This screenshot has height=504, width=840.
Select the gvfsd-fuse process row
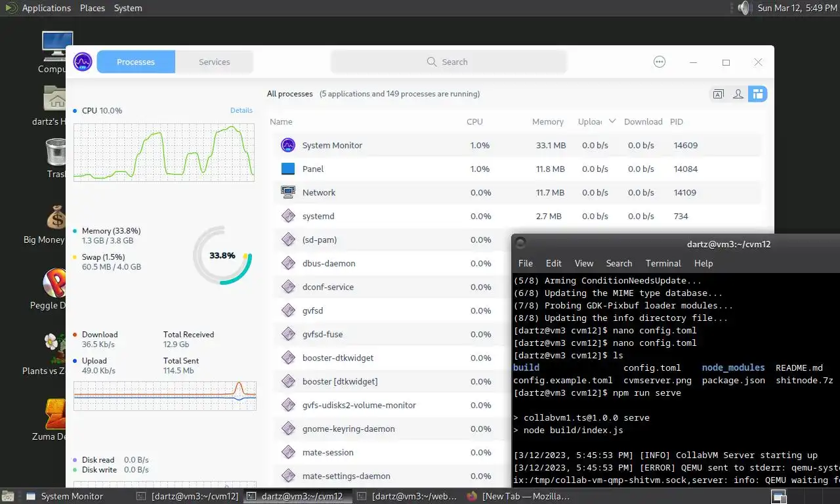(392, 334)
